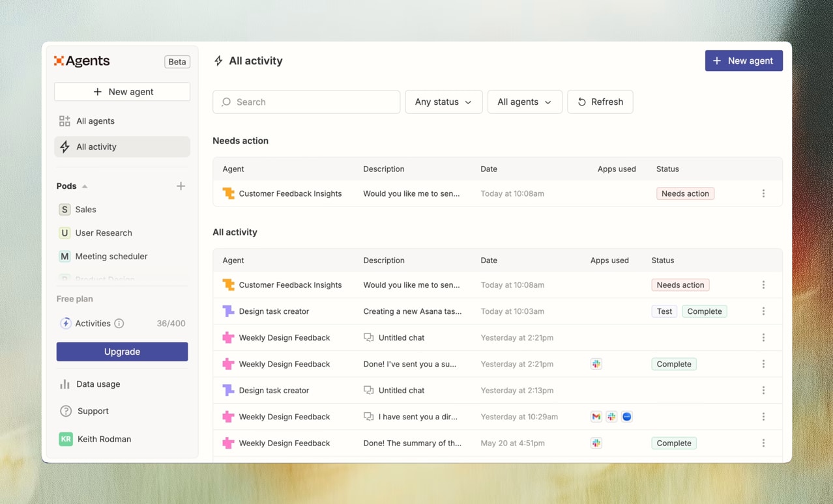Open the three-dot menu for Customer Feedback Insights

click(x=763, y=193)
